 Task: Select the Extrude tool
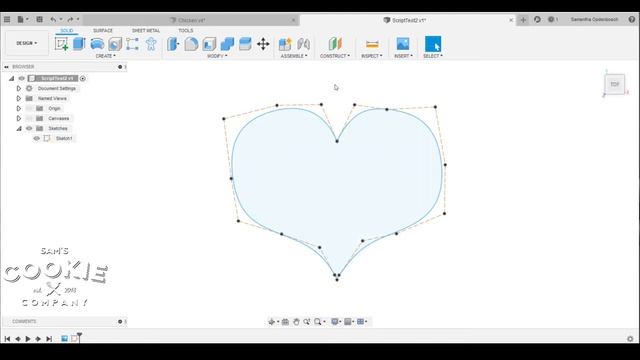tap(79, 44)
